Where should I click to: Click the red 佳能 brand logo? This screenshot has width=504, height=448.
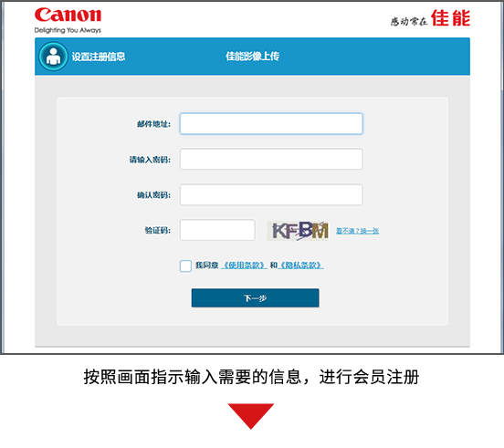point(451,17)
